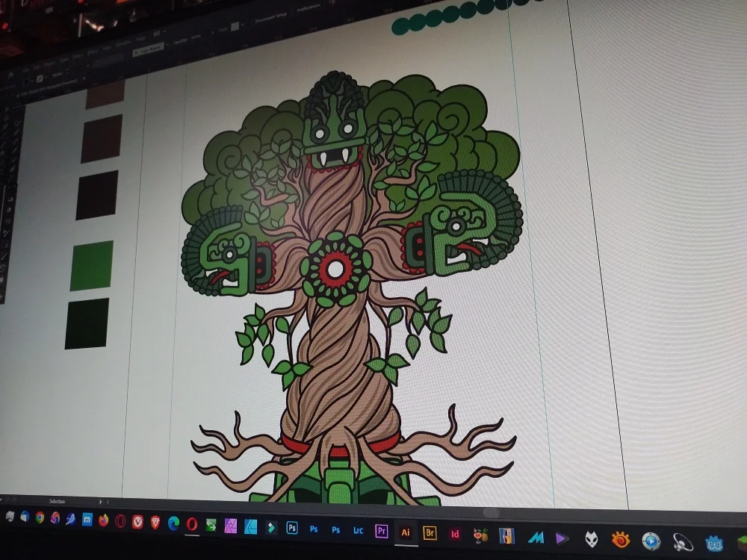747x560 pixels.
Task: Open Microsoft Edge from the taskbar
Action: click(x=174, y=524)
